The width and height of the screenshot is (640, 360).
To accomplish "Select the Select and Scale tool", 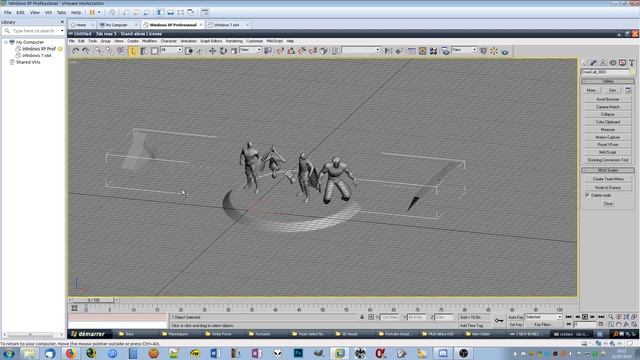I will 234,51.
